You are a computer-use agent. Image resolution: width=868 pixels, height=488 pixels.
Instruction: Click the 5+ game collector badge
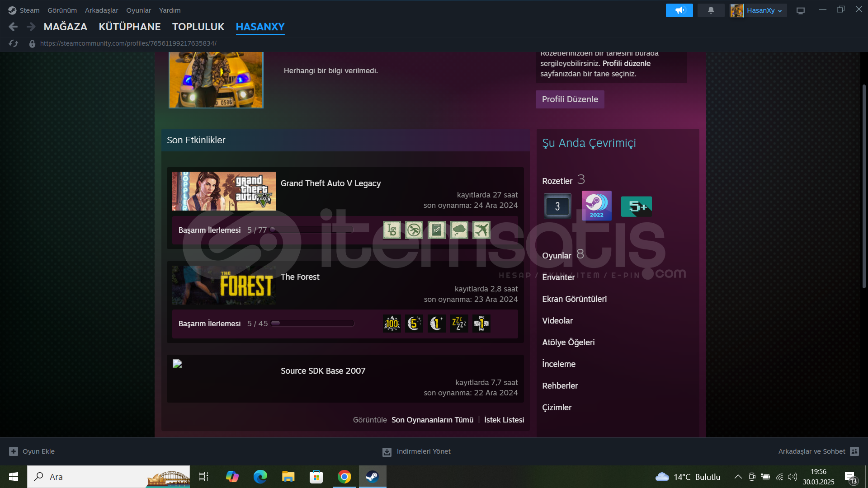[x=636, y=206]
